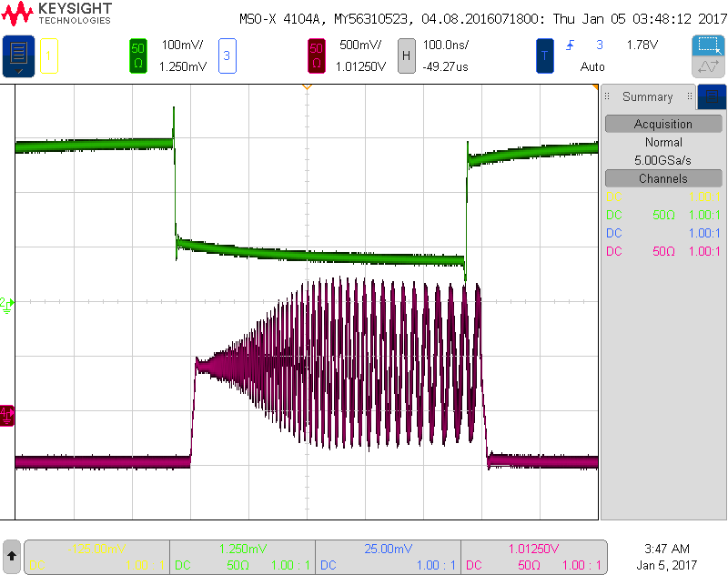Click the 100mV/ channel 2 scale value
The width and height of the screenshot is (728, 575).
coord(182,45)
